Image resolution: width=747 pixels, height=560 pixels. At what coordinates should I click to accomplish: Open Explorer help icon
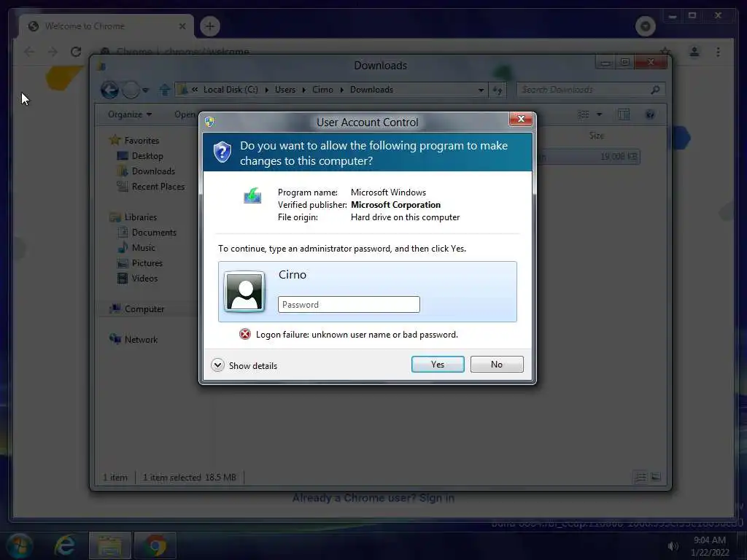650,114
